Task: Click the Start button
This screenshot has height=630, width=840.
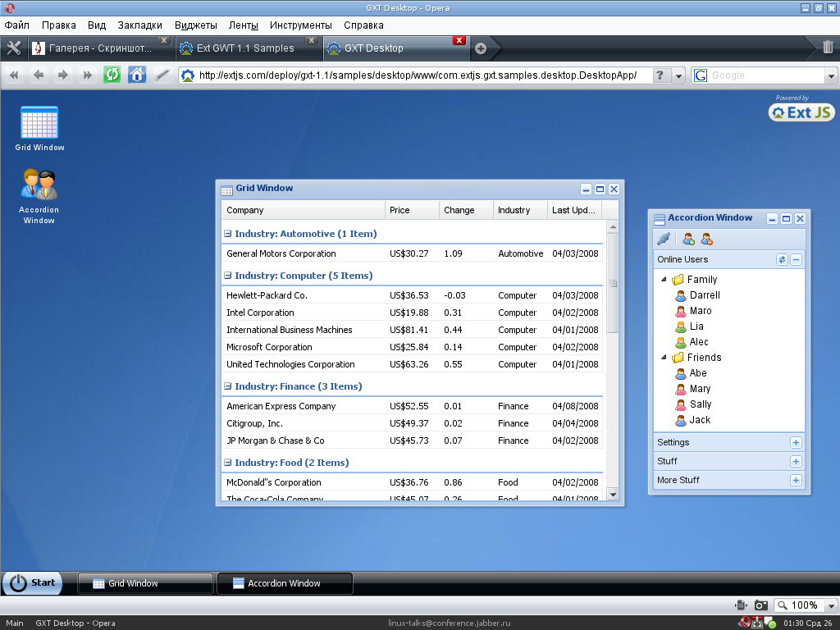Action: 33,583
